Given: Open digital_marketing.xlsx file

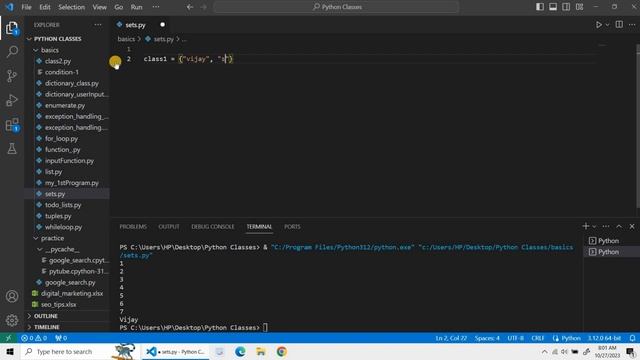Looking at the screenshot, I should click(72, 293).
